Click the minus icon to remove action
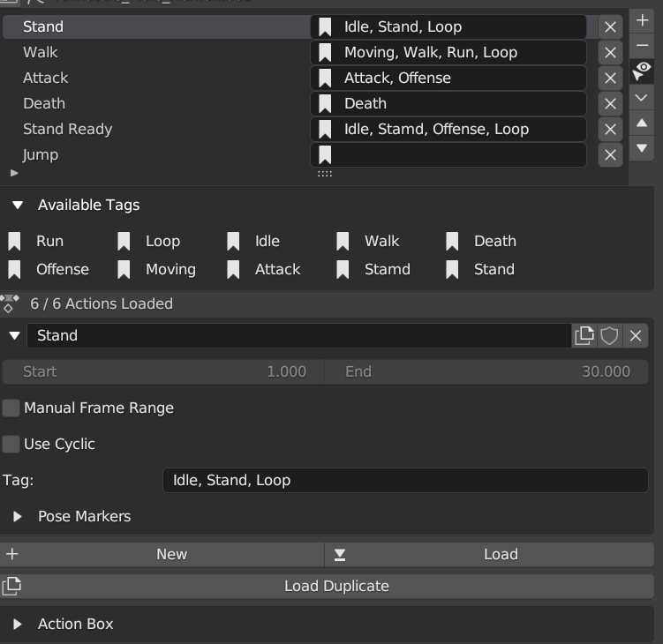Viewport: 663px width, 644px height. click(643, 44)
